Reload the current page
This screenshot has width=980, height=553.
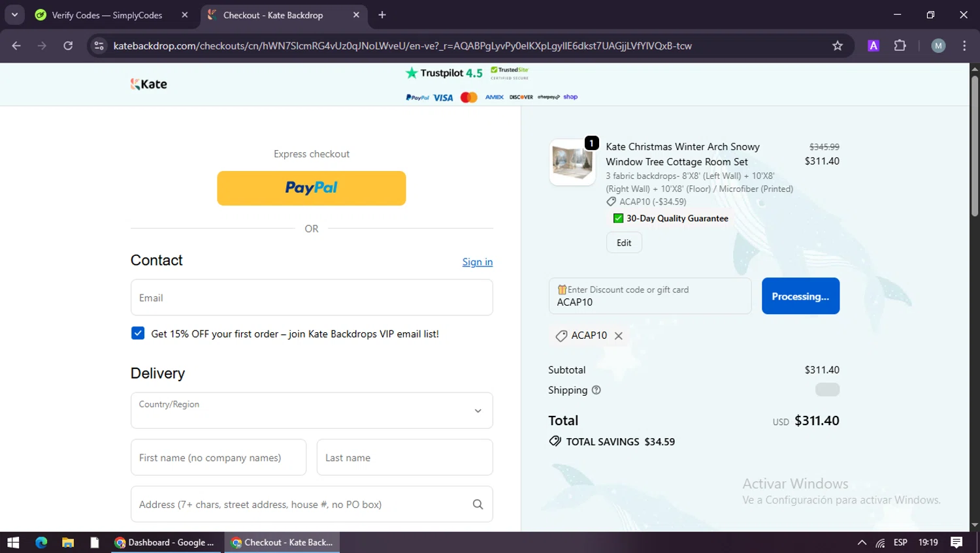[68, 46]
